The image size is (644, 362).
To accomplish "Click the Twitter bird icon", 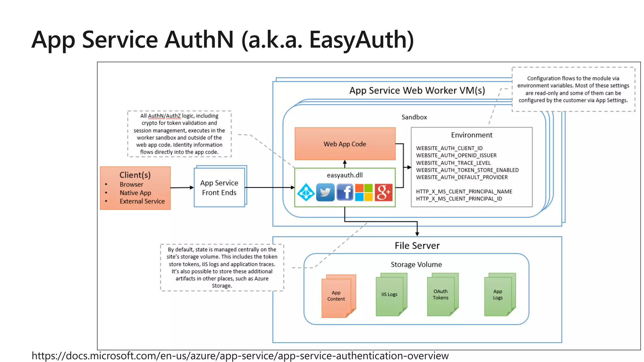I will [x=325, y=192].
